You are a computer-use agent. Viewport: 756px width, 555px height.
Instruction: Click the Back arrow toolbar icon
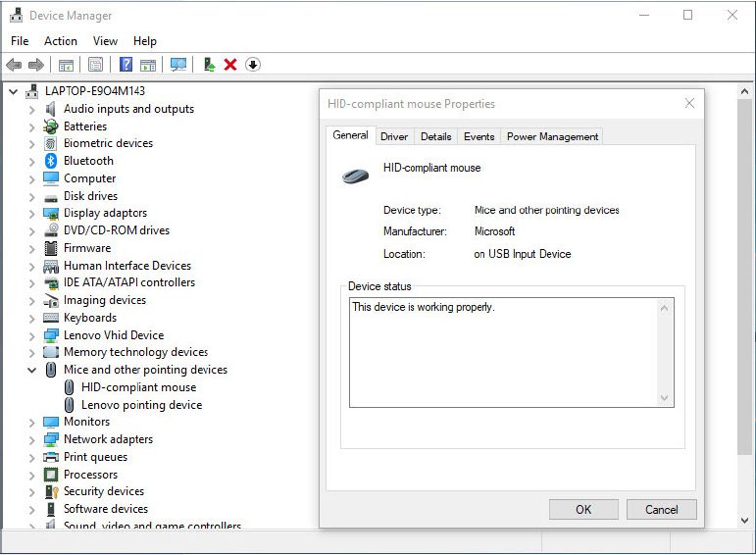tap(14, 65)
